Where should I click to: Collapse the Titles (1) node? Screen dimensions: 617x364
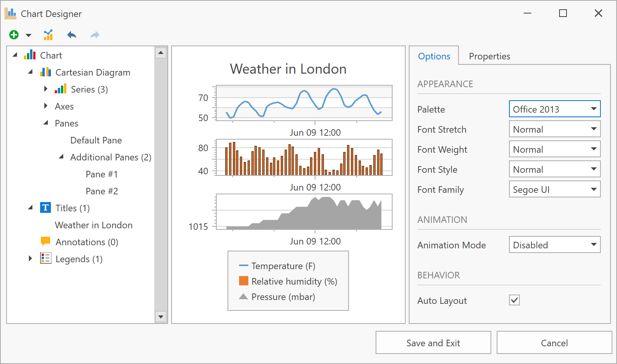coord(30,208)
